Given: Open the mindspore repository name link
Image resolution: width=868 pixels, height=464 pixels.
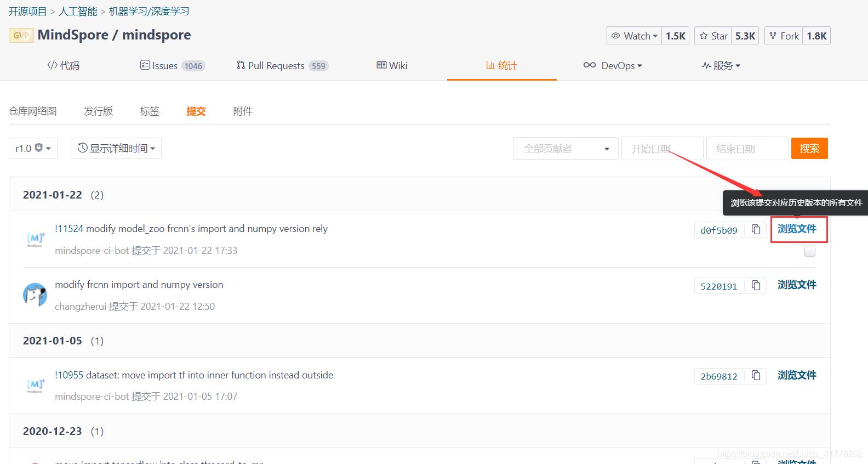Looking at the screenshot, I should [x=157, y=35].
